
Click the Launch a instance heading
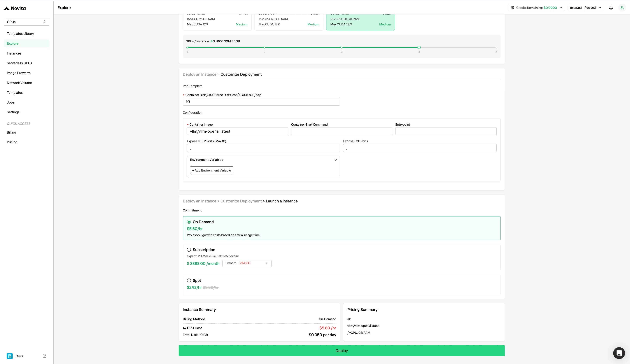tap(282, 201)
